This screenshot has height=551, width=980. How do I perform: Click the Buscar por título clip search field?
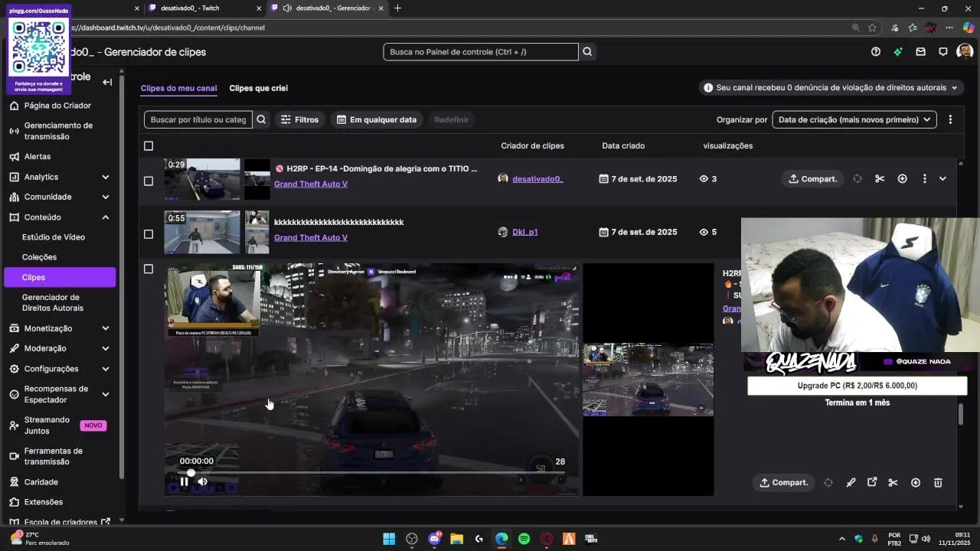(x=198, y=119)
